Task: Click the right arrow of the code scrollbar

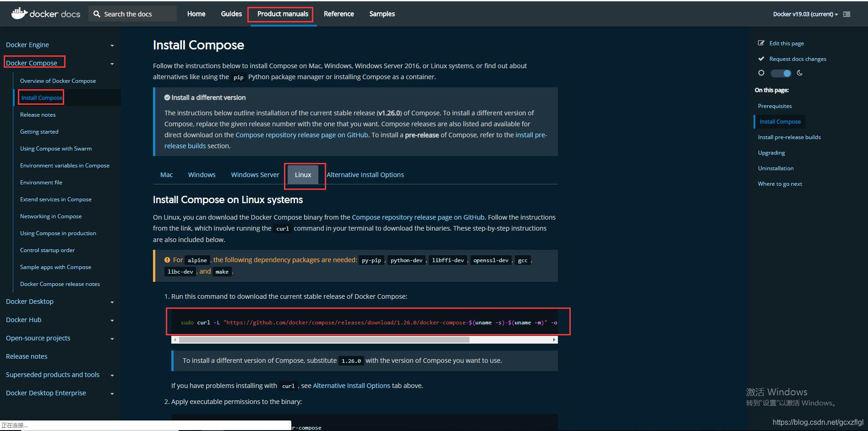Action: tap(554, 339)
